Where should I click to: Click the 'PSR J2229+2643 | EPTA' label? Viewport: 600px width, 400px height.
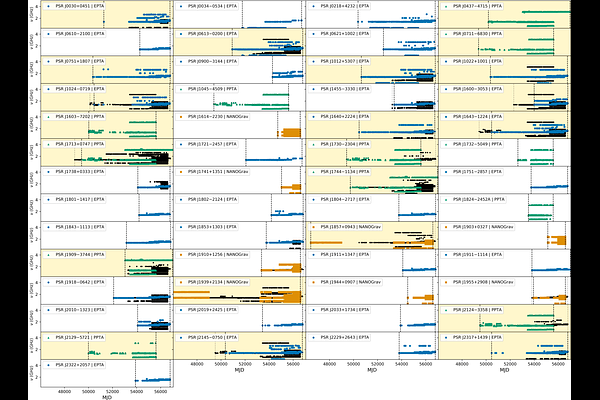coord(345,338)
